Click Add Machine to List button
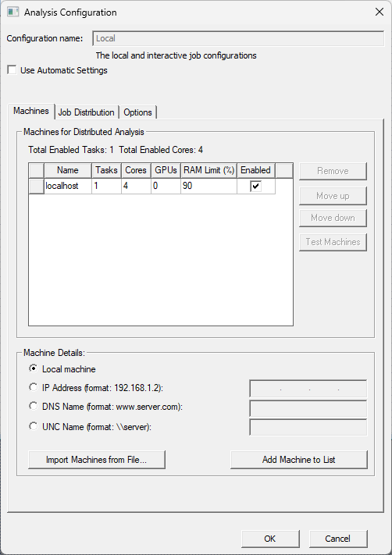The image size is (392, 555). pos(299,460)
